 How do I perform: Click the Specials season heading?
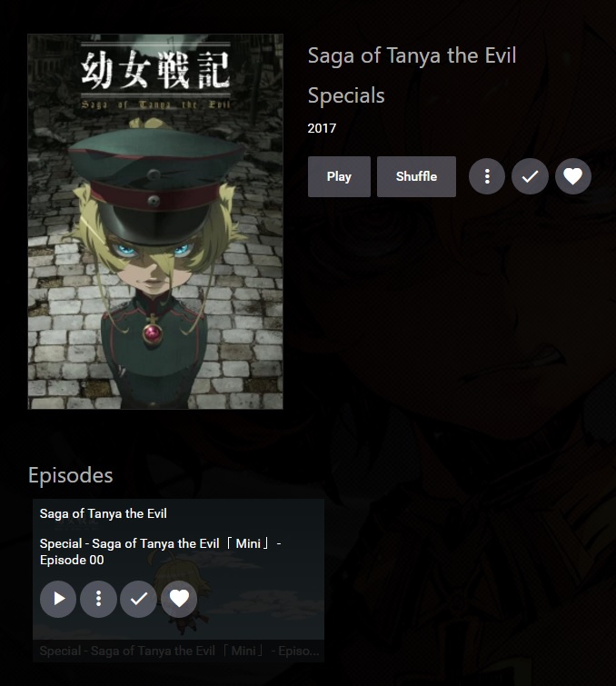pos(346,95)
